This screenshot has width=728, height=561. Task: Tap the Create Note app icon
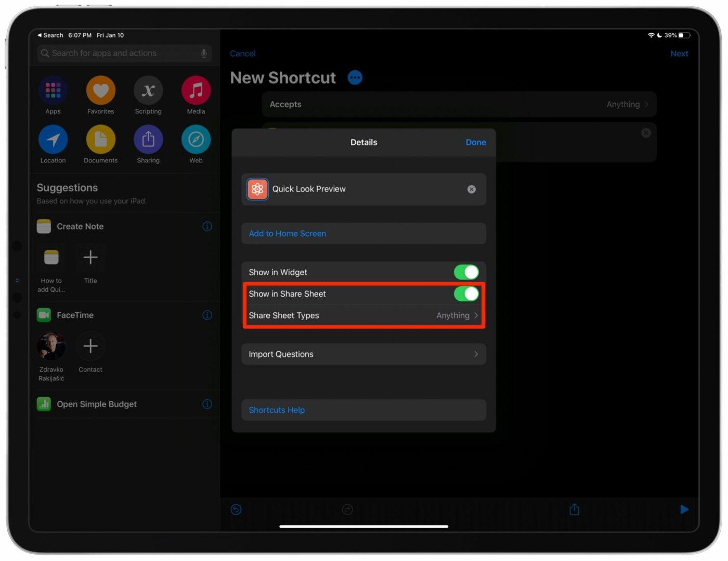click(x=44, y=226)
